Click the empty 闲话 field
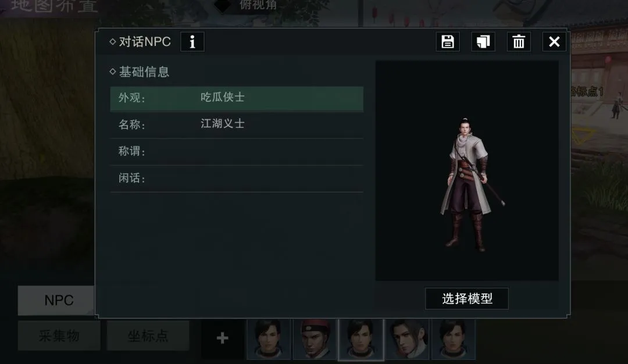Screen dimensions: 628x364 (237, 179)
